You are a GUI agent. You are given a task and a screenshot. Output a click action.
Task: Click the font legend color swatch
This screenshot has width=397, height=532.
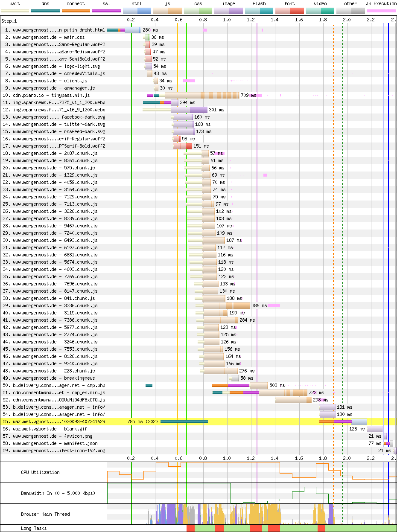click(x=289, y=10)
